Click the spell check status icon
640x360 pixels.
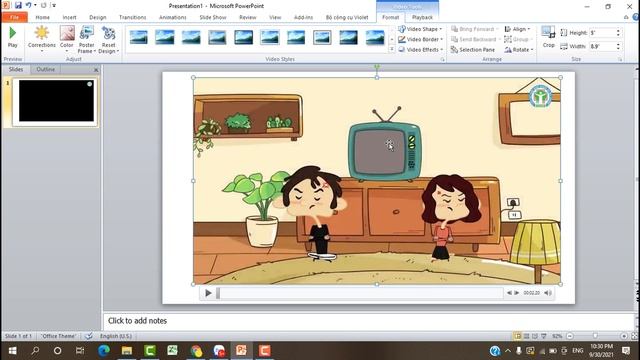click(89, 336)
